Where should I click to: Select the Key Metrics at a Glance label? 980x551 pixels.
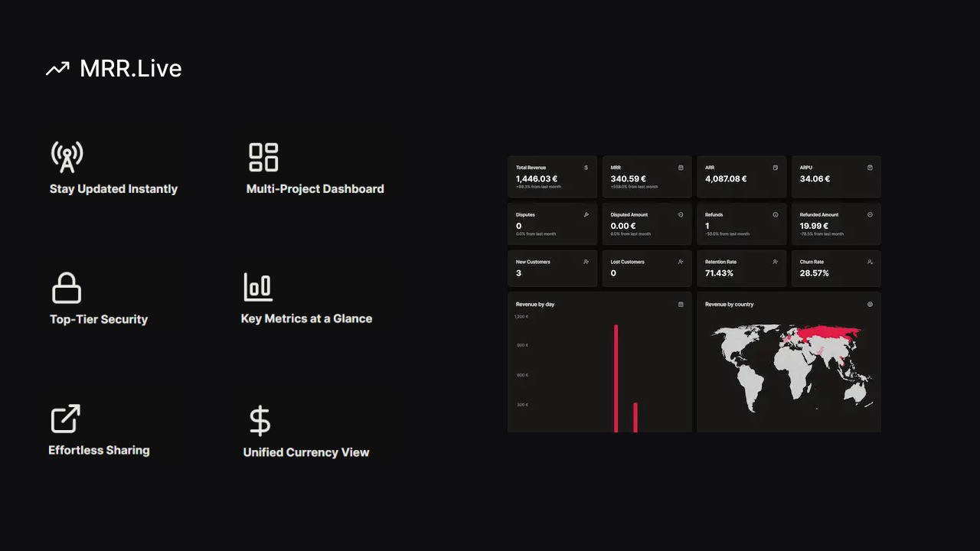click(306, 318)
